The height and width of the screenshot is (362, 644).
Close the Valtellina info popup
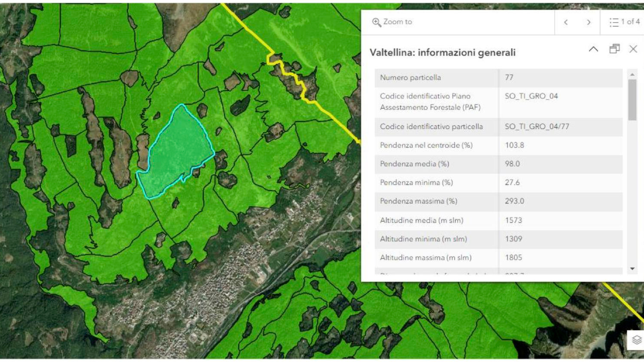pos(633,49)
